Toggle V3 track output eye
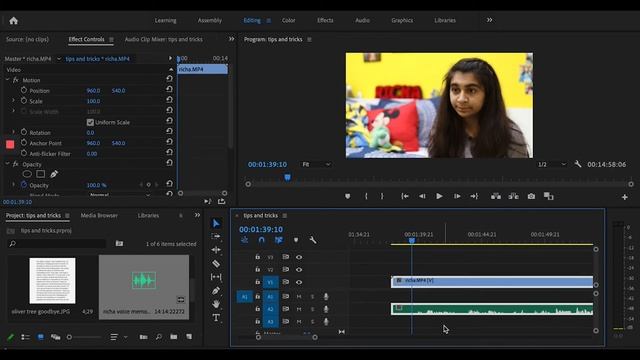The height and width of the screenshot is (360, 640). point(299,257)
